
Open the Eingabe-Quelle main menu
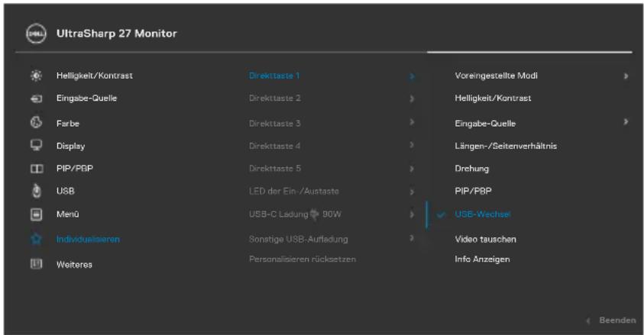[x=86, y=98]
